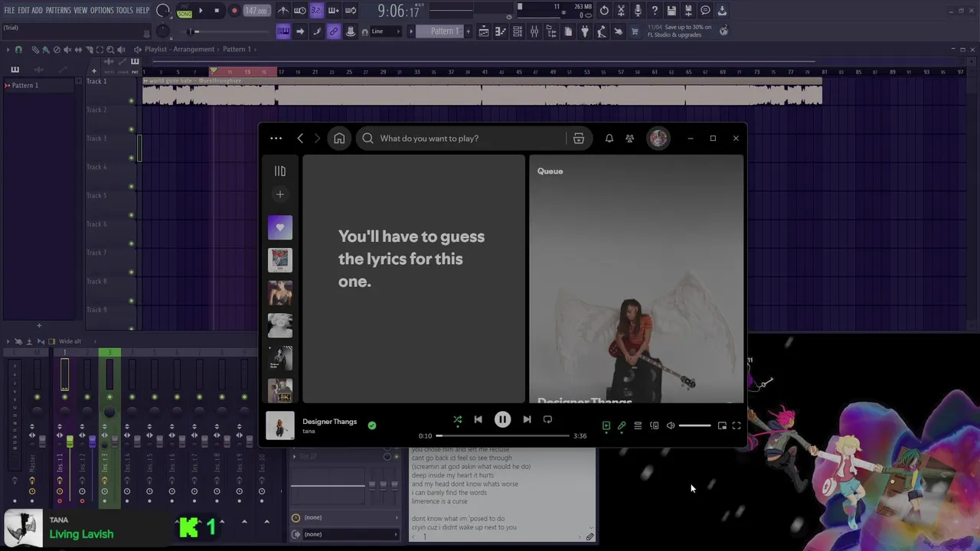Open the Mixer icon in toolbar
Image resolution: width=980 pixels, height=551 pixels.
click(x=534, y=31)
